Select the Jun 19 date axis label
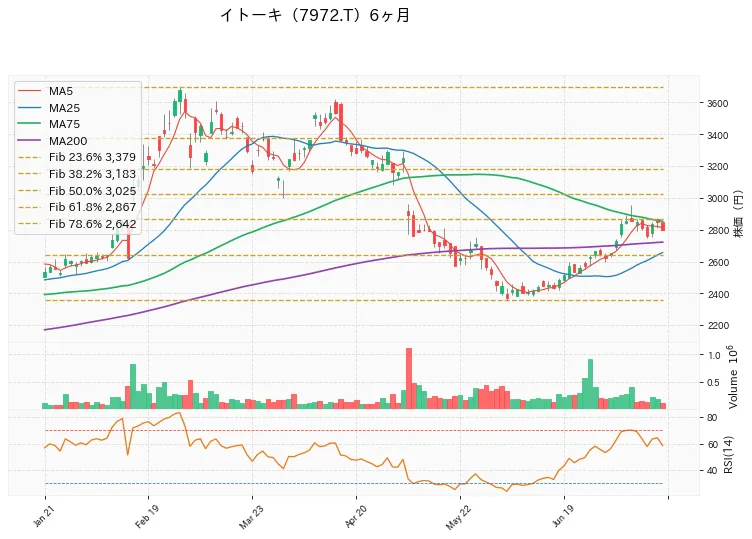The height and width of the screenshot is (539, 752). [x=563, y=516]
